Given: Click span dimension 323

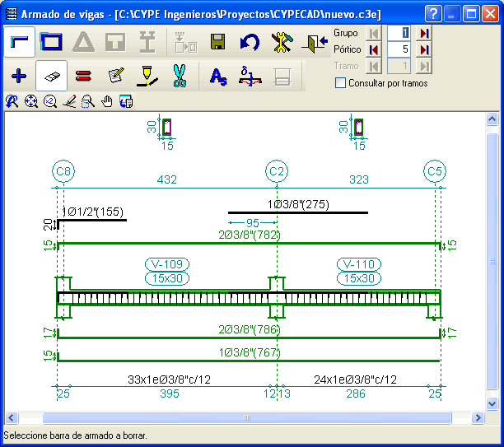Looking at the screenshot, I should [x=359, y=179].
